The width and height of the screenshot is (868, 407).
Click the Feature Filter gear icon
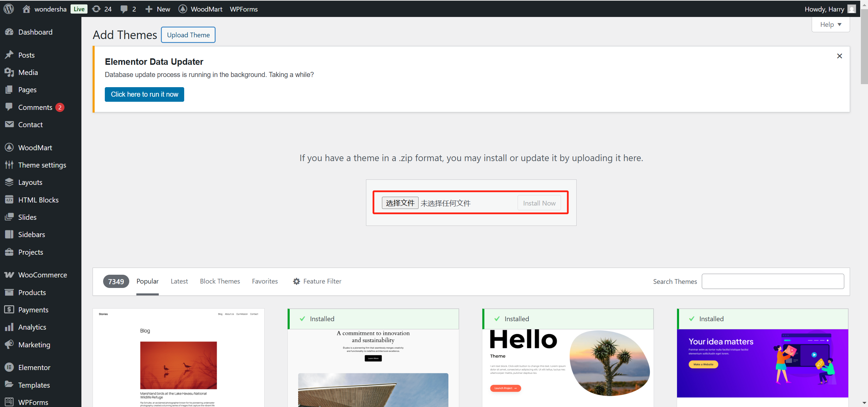296,281
